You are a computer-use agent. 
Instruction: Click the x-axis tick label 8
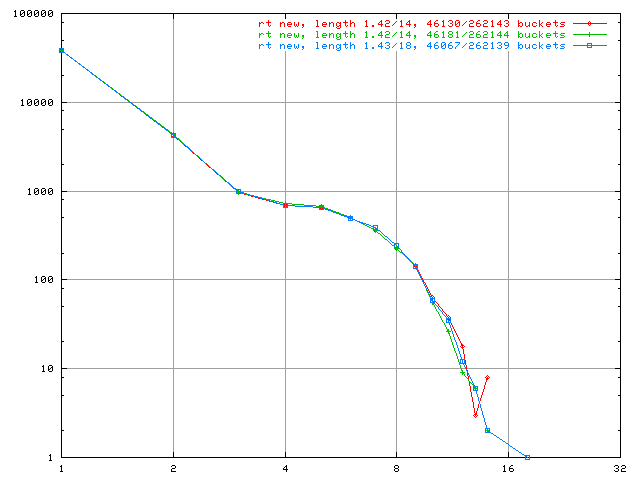pos(396,469)
